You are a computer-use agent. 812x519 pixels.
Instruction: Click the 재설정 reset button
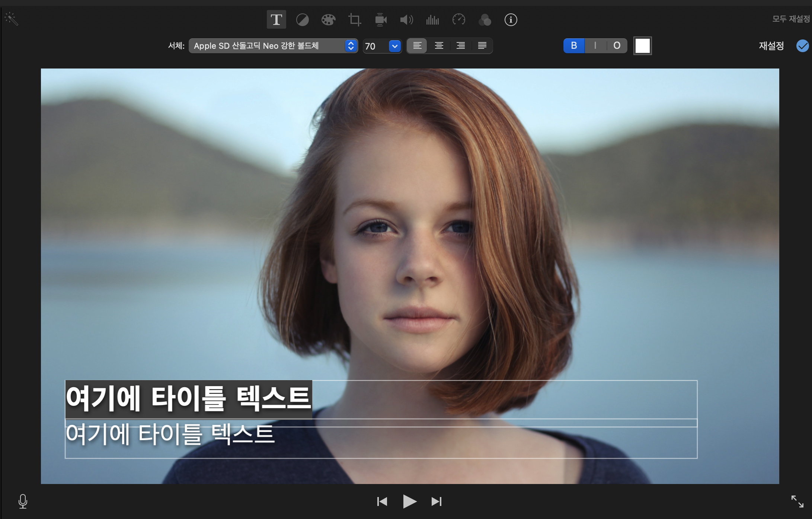[771, 46]
